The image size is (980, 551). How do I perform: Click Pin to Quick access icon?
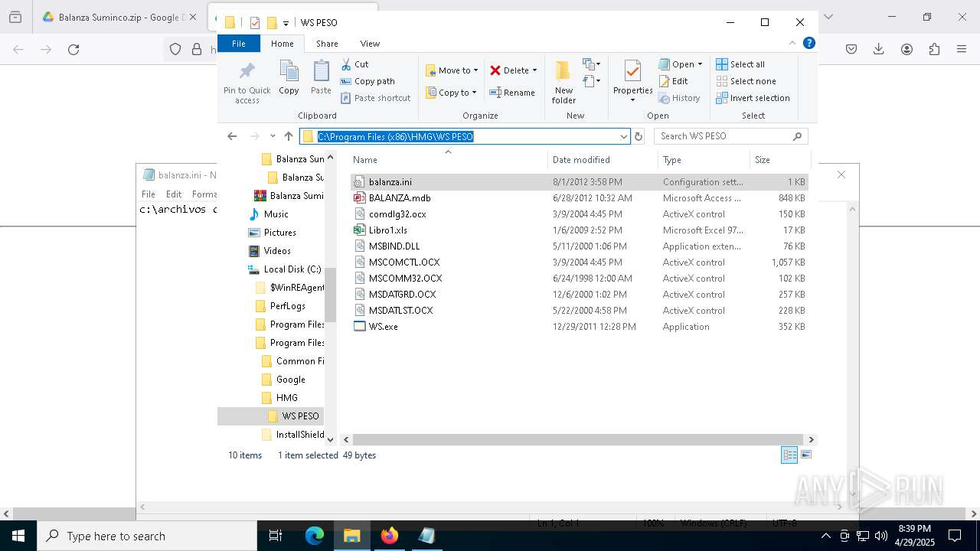[x=247, y=83]
